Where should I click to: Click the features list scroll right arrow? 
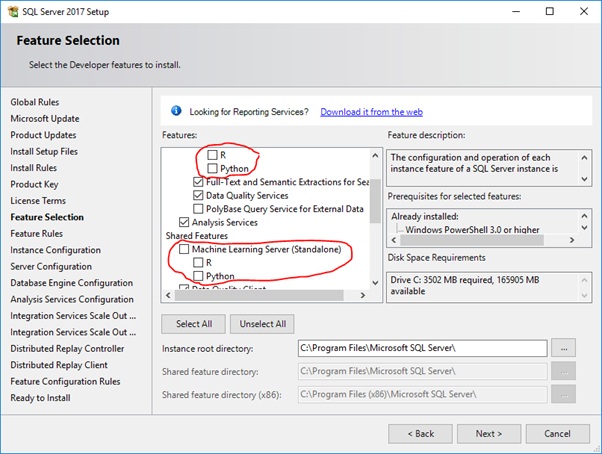click(362, 295)
